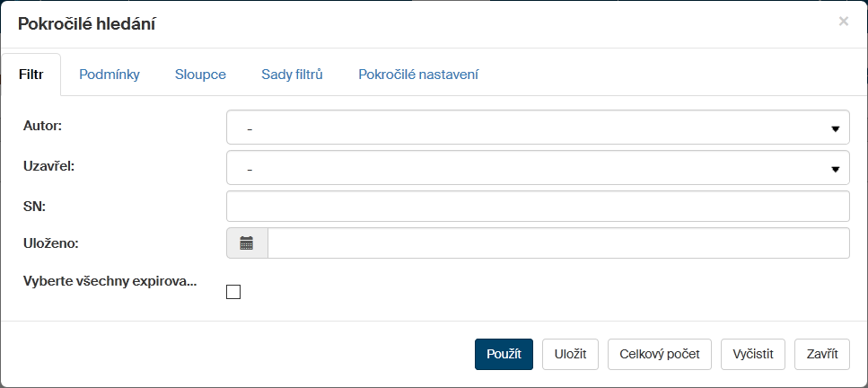
Task: Select the Pokročilé nastavení tab
Action: point(418,75)
